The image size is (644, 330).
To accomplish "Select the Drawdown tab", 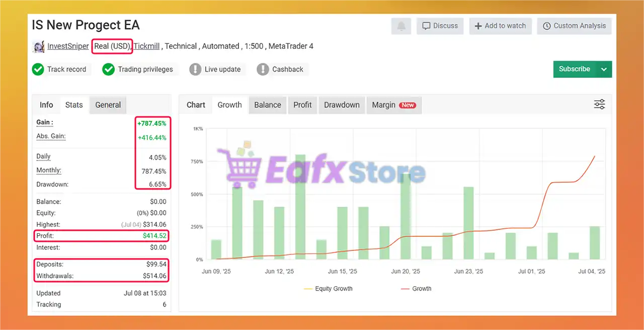I will [x=342, y=105].
